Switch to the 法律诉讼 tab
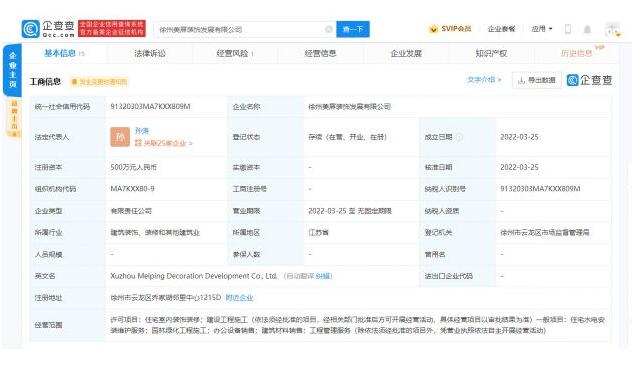The height and width of the screenshot is (367, 635). 150,53
